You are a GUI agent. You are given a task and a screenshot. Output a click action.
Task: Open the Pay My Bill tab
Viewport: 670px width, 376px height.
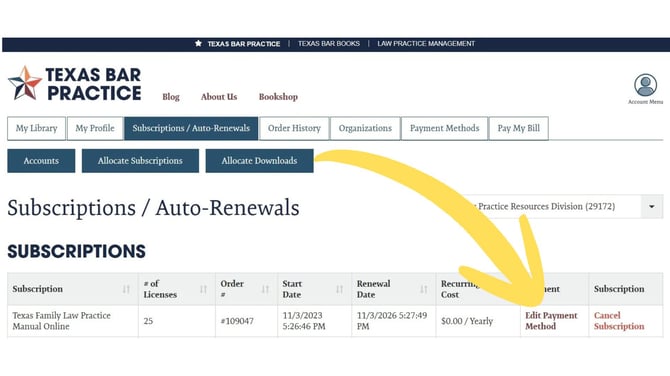pos(518,128)
